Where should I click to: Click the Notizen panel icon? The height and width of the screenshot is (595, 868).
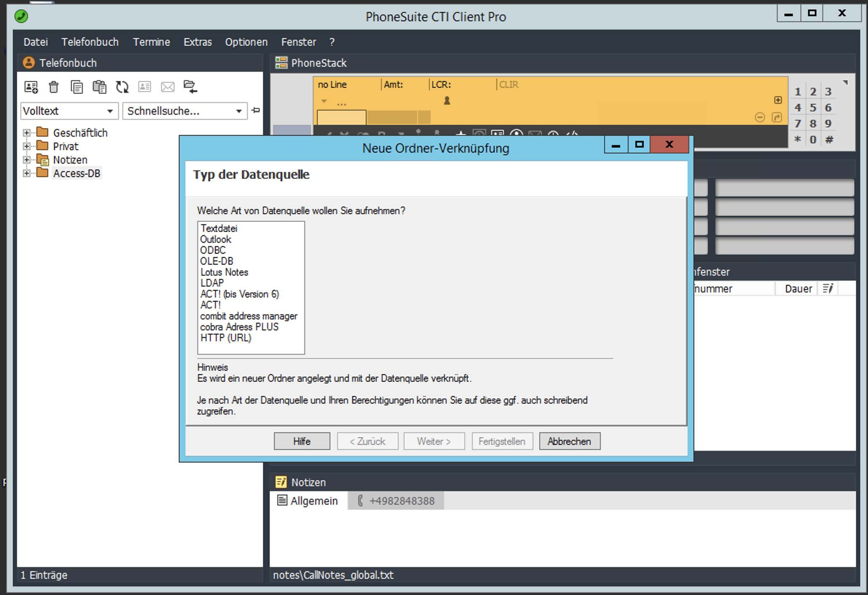click(281, 482)
